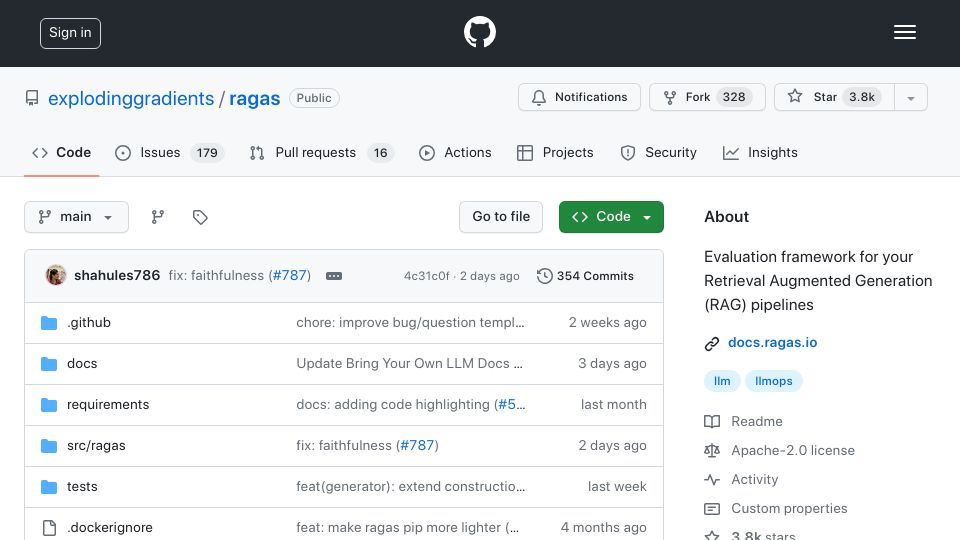Open the tags icon
This screenshot has width=960, height=540.
click(x=200, y=217)
